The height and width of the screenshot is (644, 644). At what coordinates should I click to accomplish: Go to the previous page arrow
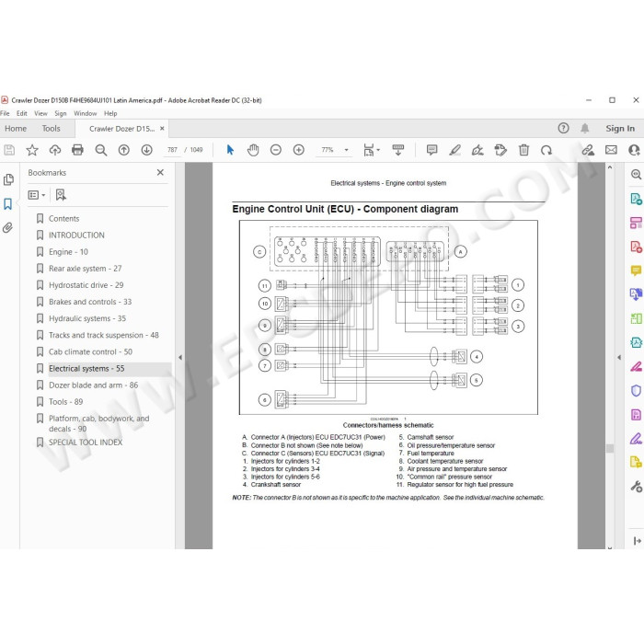(x=123, y=150)
